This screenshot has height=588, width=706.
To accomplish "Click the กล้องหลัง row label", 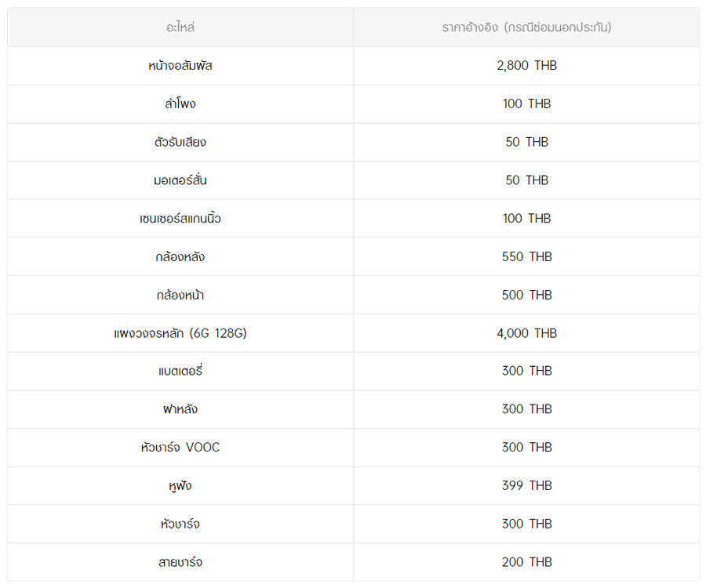I will click(180, 257).
